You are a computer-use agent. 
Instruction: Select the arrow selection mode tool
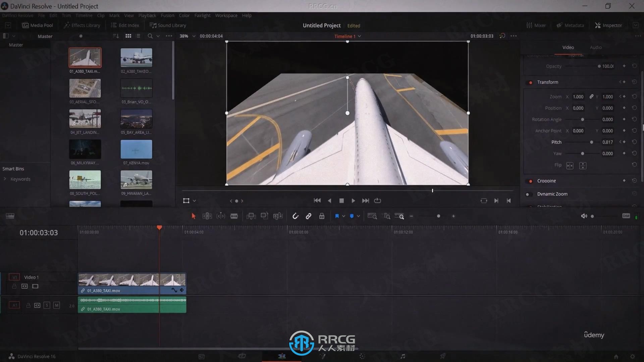pos(193,216)
